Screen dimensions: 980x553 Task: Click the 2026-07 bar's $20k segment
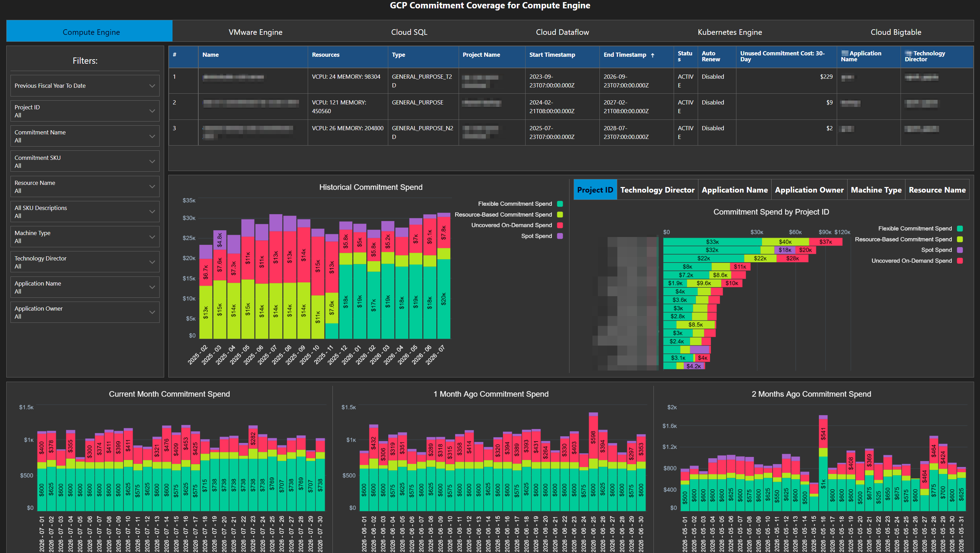tap(444, 299)
